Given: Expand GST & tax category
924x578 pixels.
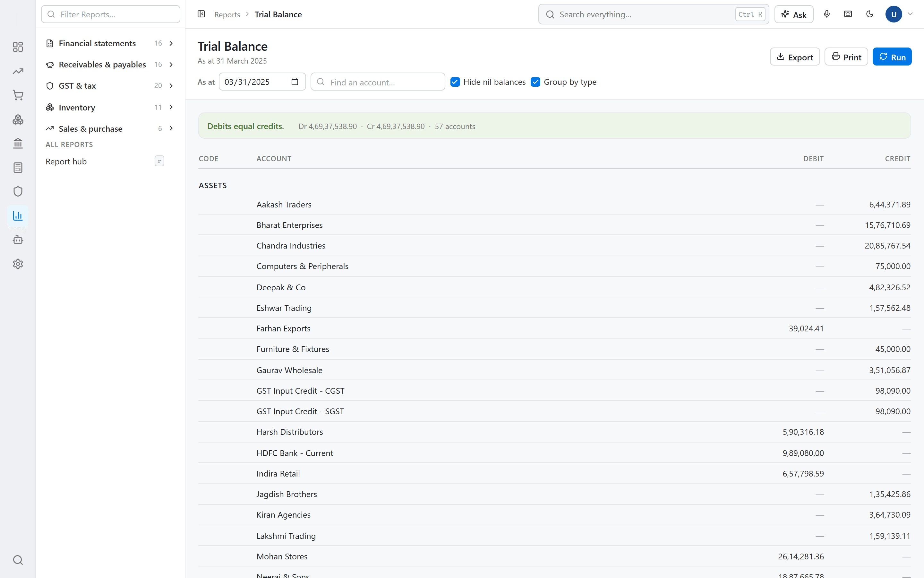Looking at the screenshot, I should click(110, 86).
